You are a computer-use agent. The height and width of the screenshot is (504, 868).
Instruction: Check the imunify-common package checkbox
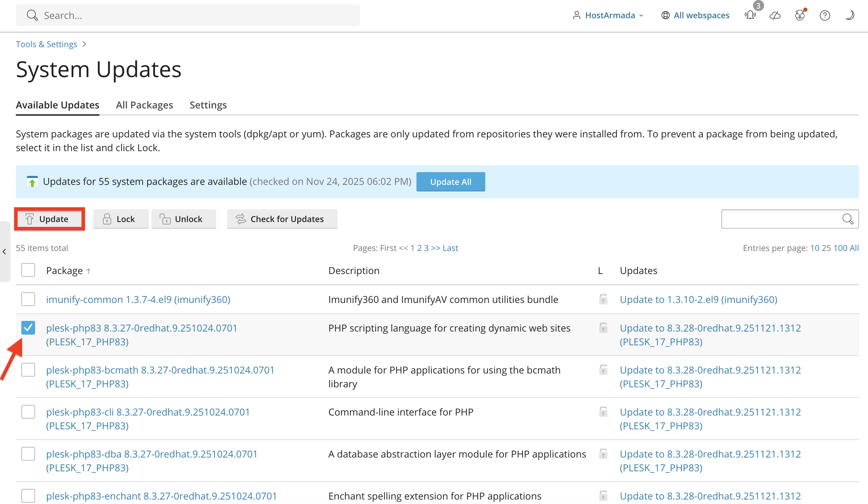[28, 299]
